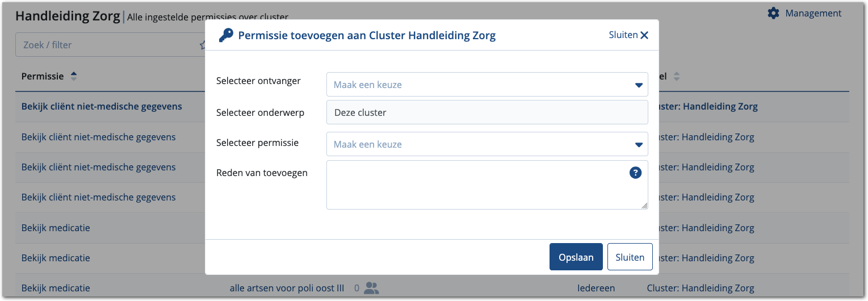Click the group members icon beside 0

(371, 288)
